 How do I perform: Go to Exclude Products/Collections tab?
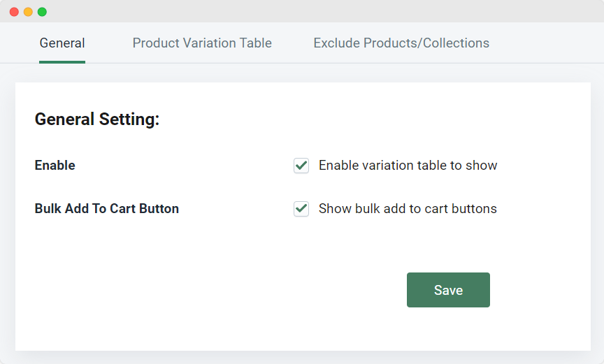point(401,43)
